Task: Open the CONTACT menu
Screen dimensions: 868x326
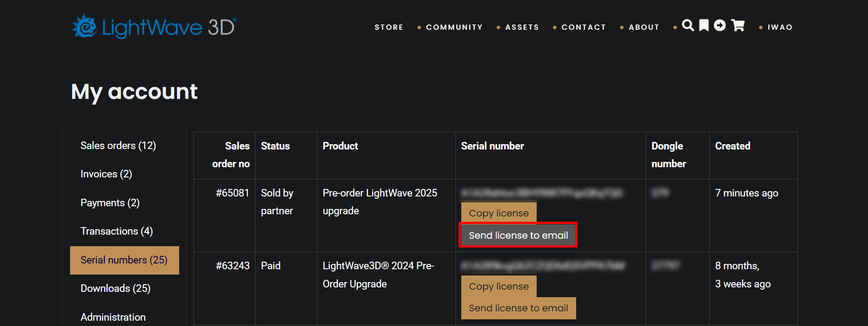Action: [x=584, y=27]
